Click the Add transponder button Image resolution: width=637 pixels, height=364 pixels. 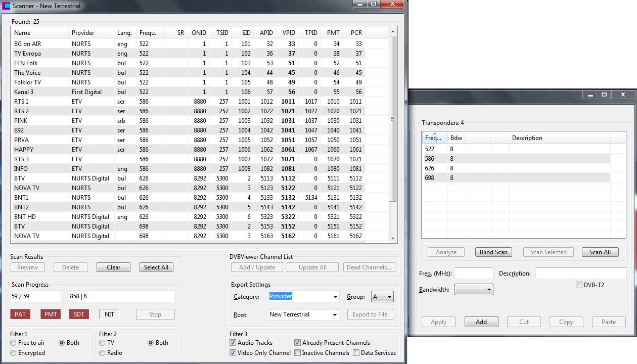point(481,322)
